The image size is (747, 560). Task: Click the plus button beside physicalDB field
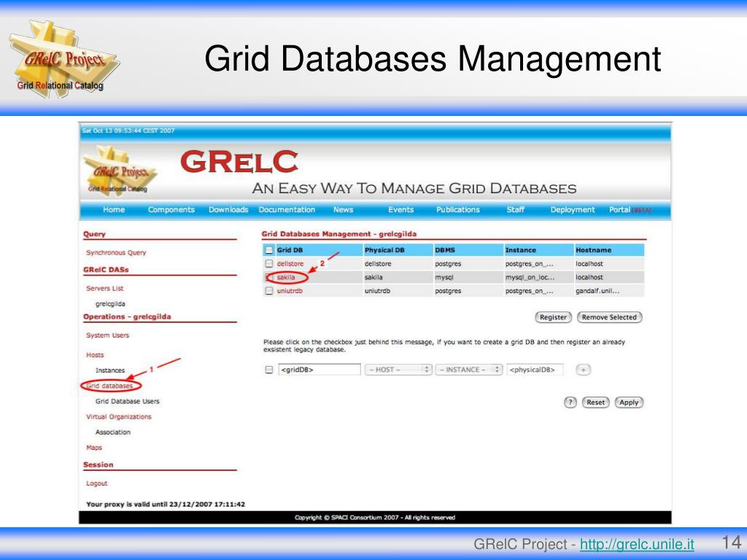[583, 370]
